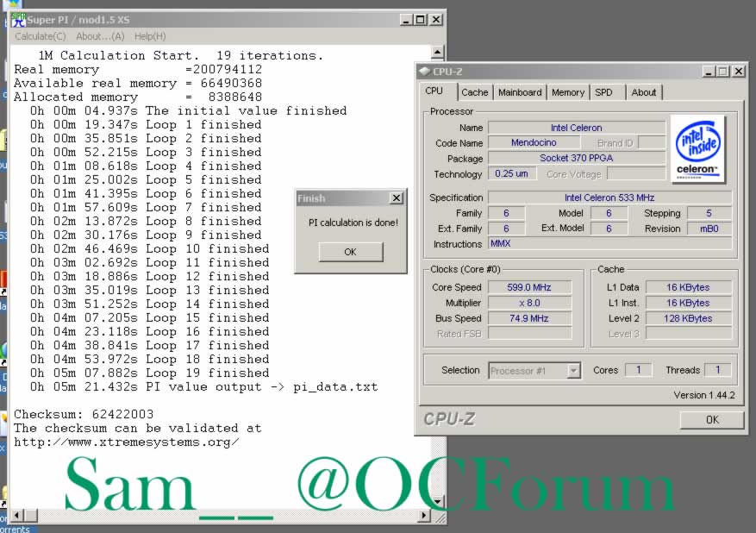Click the Super PI title bar icon
Screen dimensions: 756x533
coord(18,20)
